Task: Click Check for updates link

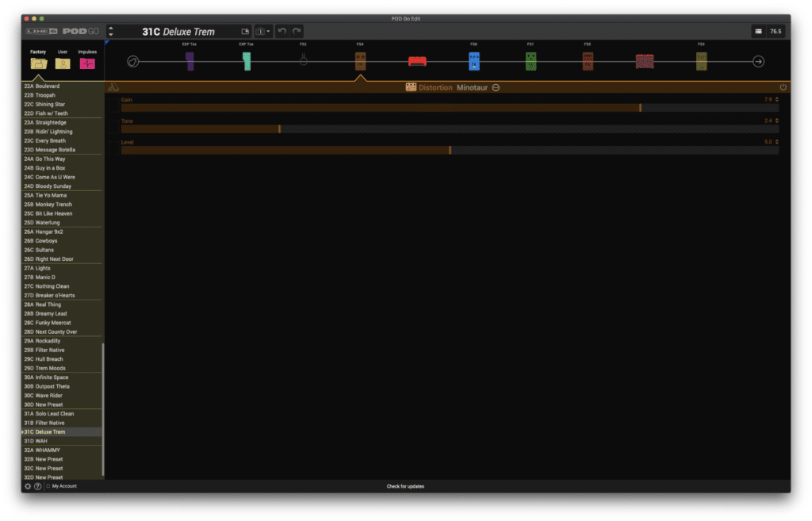Action: (x=405, y=486)
